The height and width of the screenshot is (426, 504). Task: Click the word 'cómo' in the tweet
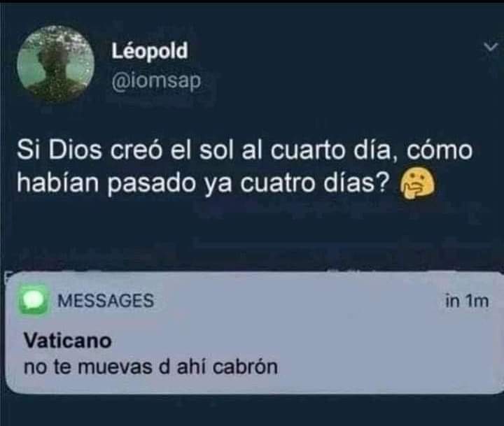440,150
